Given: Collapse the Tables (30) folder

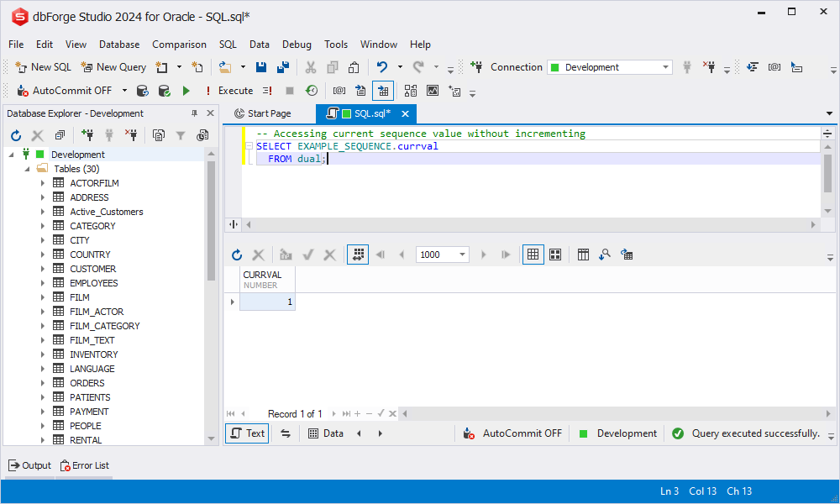Looking at the screenshot, I should [x=28, y=169].
